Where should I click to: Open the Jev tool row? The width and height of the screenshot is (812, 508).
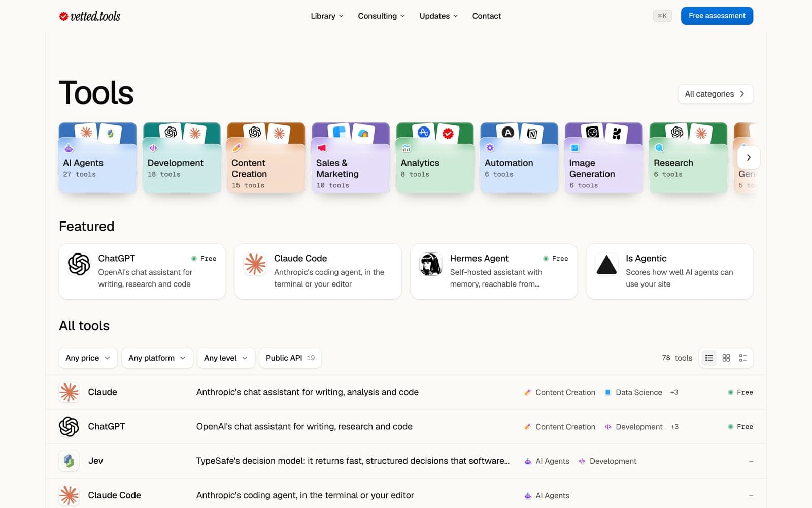[406, 461]
